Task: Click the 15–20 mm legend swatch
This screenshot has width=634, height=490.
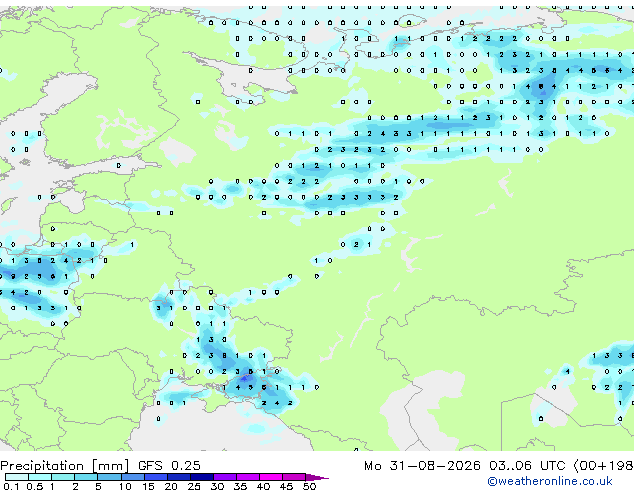Action: click(156, 477)
